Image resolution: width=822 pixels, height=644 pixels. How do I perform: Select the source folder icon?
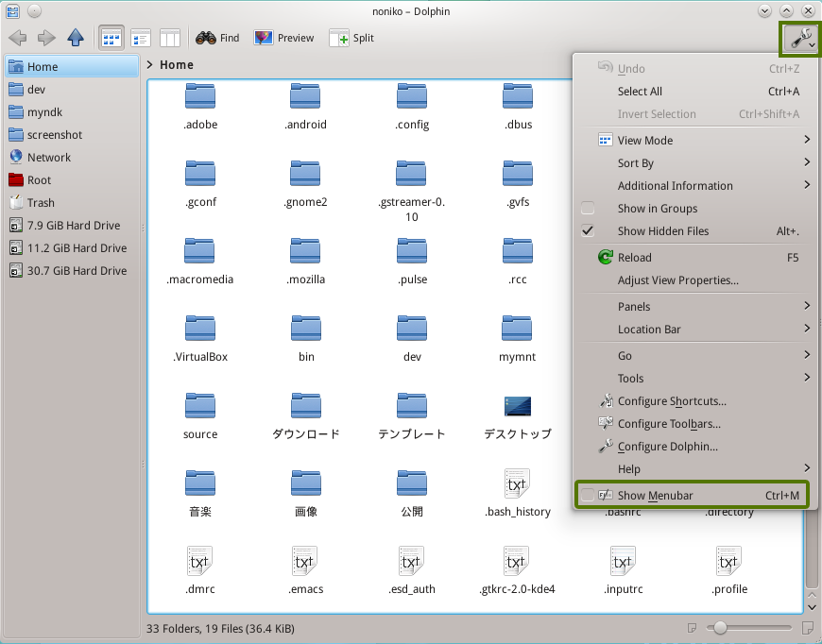(x=200, y=406)
